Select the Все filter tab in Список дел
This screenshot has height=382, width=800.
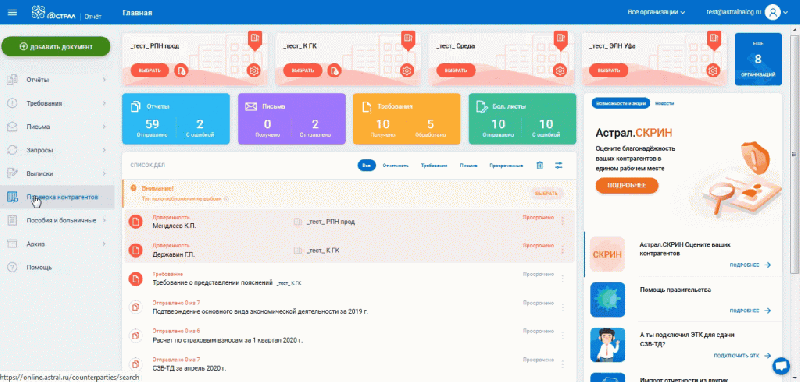coord(366,165)
